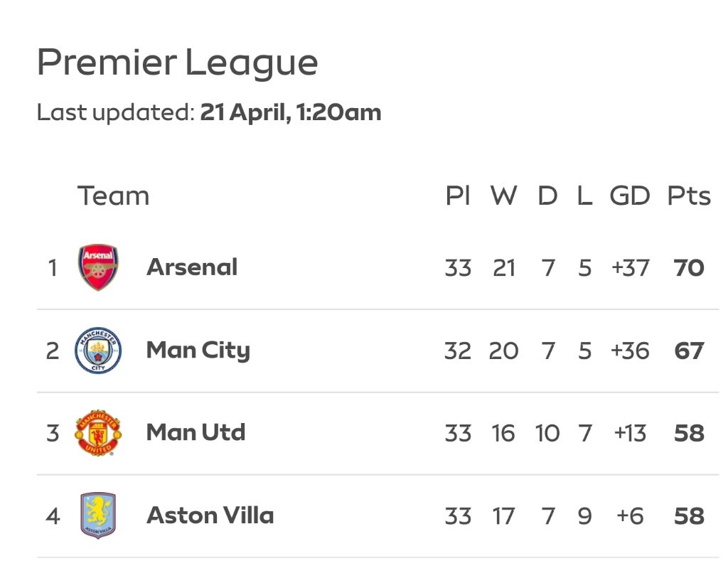Image resolution: width=728 pixels, height=561 pixels.
Task: Click the W column header
Action: pyautogui.click(x=504, y=196)
